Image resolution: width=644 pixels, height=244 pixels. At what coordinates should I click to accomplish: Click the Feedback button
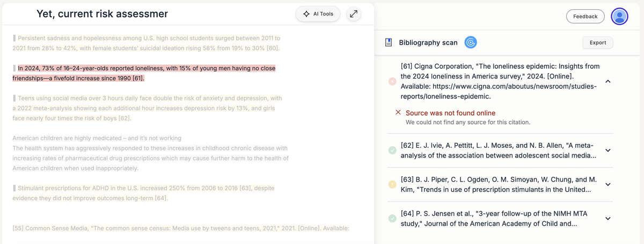click(585, 17)
